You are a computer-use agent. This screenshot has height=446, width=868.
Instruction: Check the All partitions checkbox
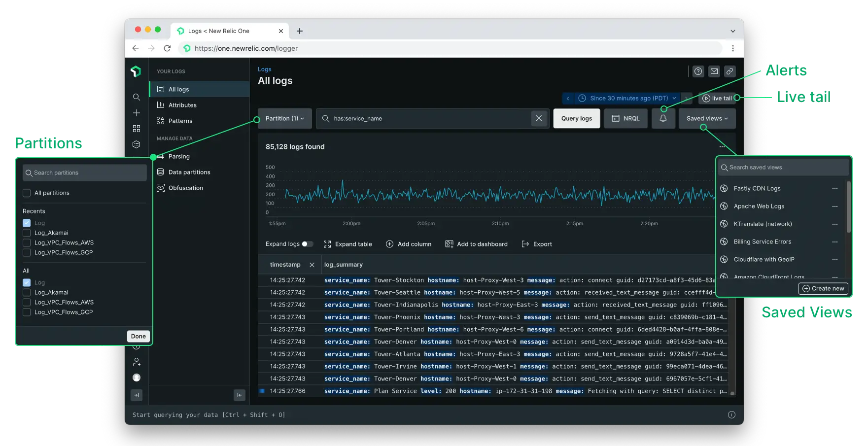27,193
